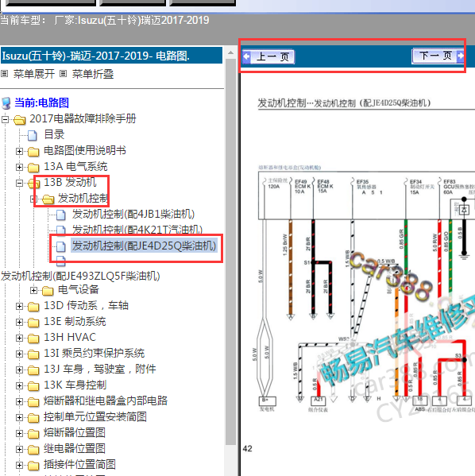Screen dimensions: 475x476
Task: Click folder icon of 13A 电气系统
Action: pos(33,167)
